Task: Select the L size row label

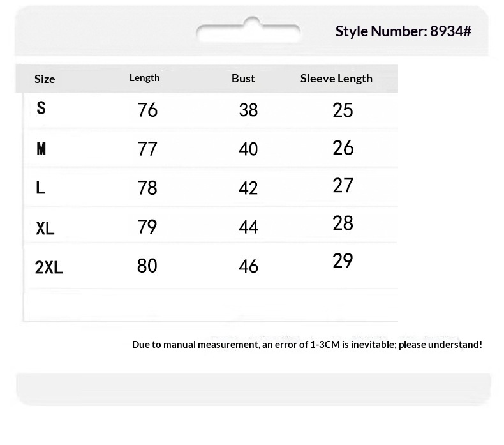Action: pyautogui.click(x=41, y=188)
